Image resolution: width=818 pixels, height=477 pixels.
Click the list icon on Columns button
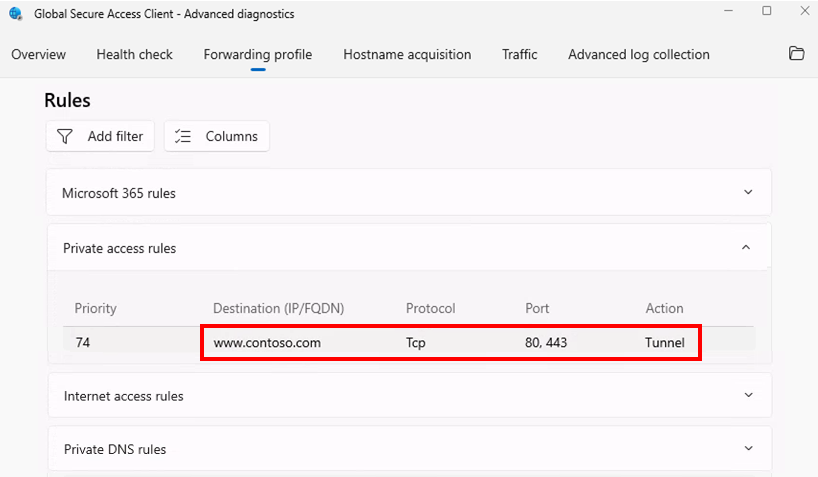tap(182, 136)
